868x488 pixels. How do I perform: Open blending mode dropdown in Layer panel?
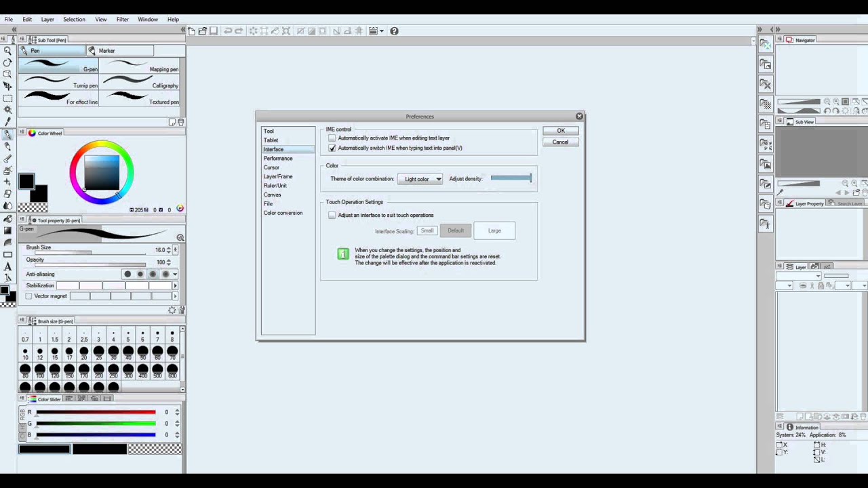tap(799, 276)
